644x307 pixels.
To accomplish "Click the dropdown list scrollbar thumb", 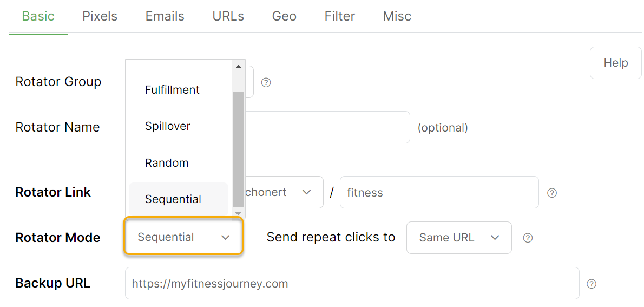I will tap(238, 149).
